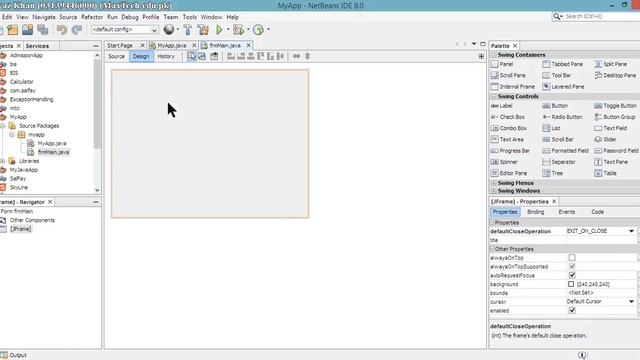Screen dimensions: 640x360
Task: Click background color swatch in properties
Action: click(571, 284)
